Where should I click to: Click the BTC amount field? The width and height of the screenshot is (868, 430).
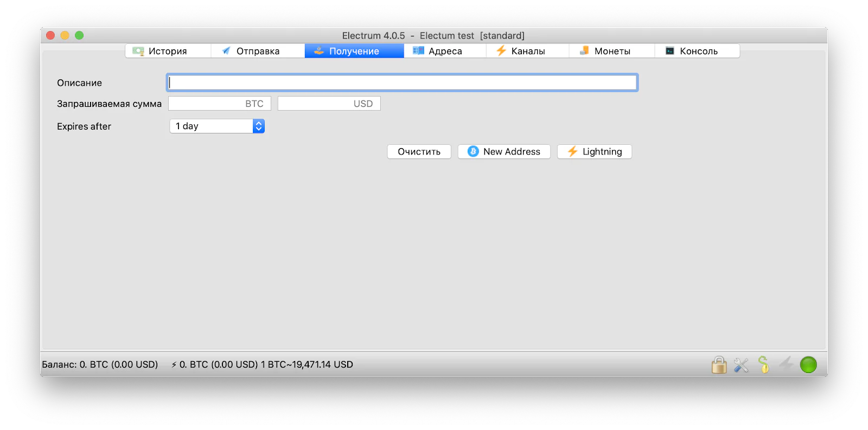(220, 104)
